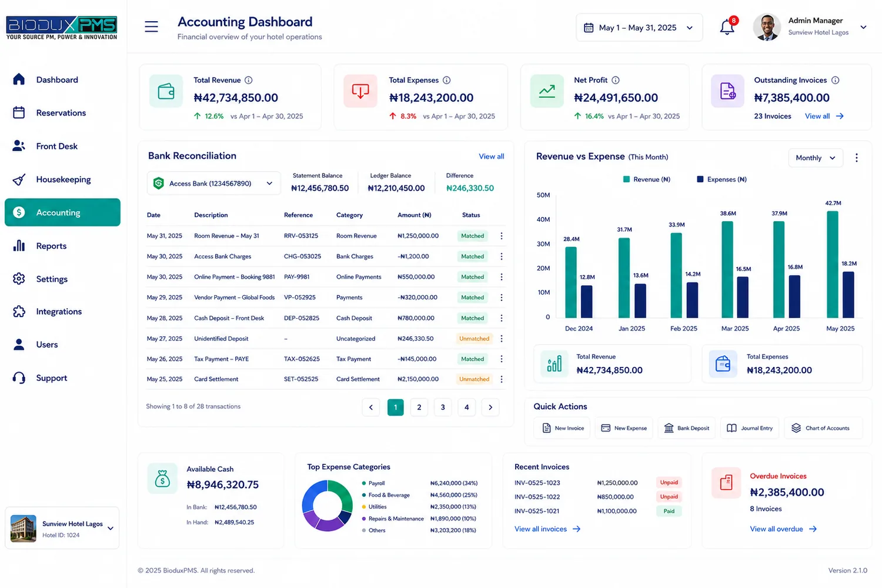Click the BioduxPMS logo
This screenshot has height=588, width=882.
click(62, 28)
